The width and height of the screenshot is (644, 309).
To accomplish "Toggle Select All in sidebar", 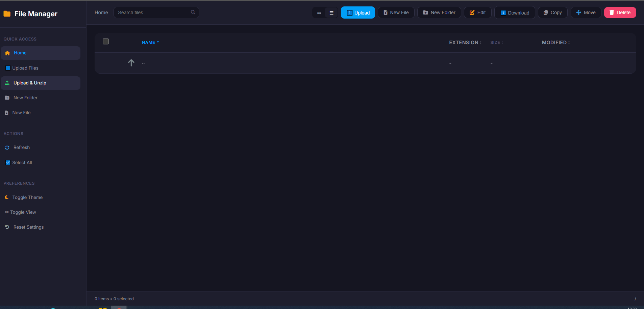I will point(22,163).
